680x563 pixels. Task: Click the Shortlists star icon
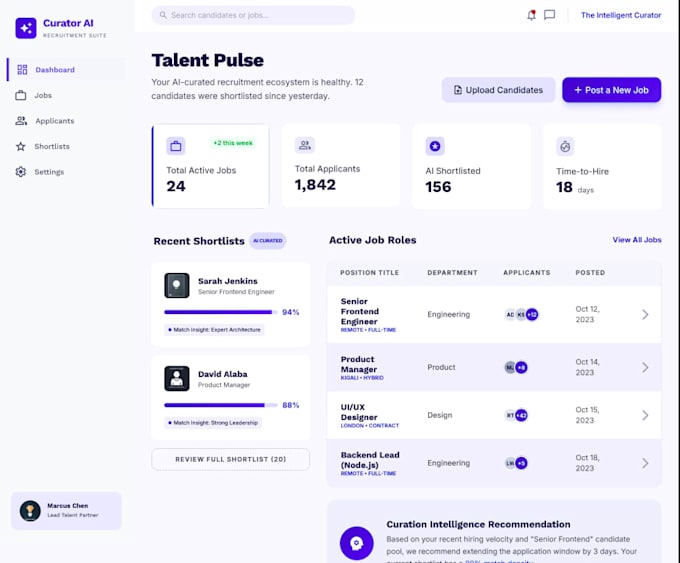point(21,146)
